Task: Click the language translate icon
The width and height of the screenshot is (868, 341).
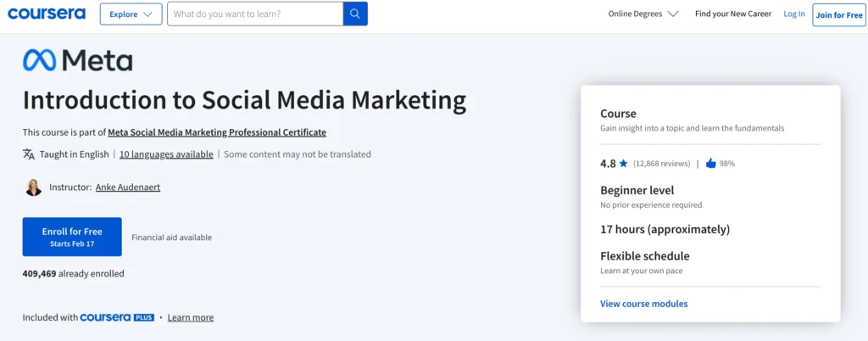Action: [x=29, y=154]
